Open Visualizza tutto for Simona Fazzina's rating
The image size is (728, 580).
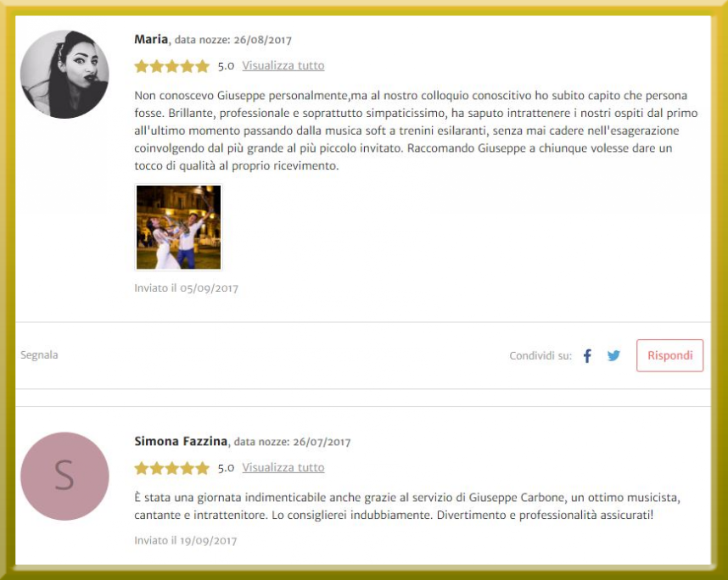[283, 467]
